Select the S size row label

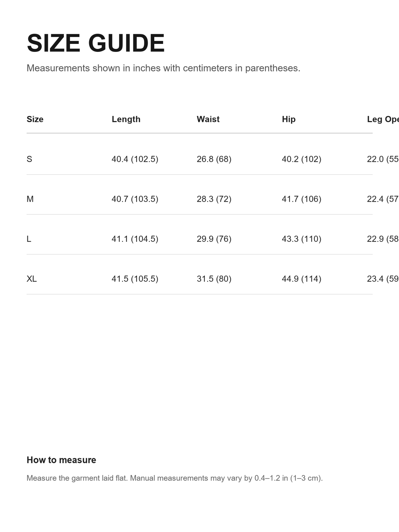tap(29, 159)
